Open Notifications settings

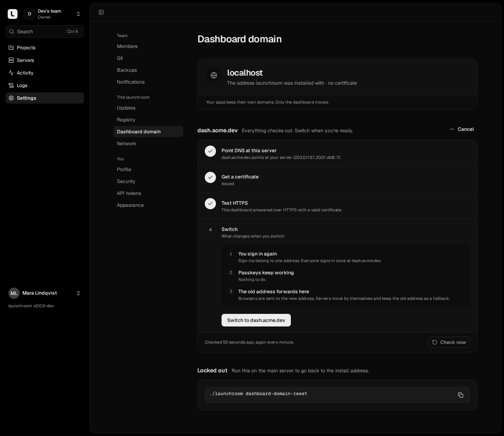tap(148, 82)
